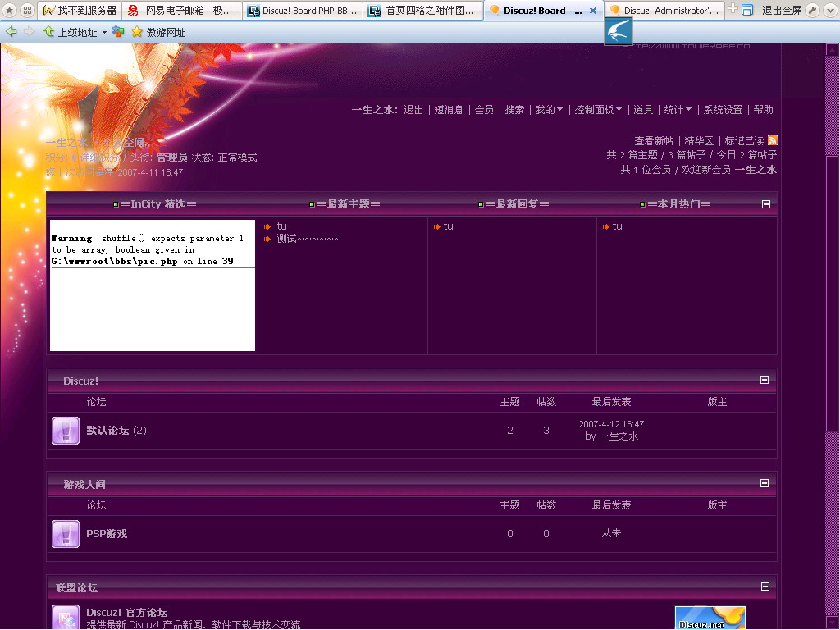Click 标记已读 mark as read
The image size is (840, 630).
tap(744, 141)
